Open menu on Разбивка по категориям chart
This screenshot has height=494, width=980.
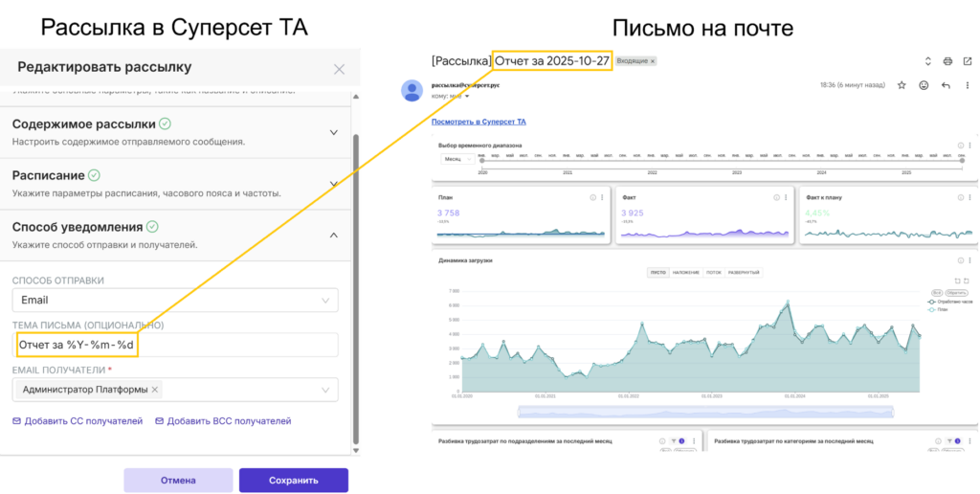point(970,441)
